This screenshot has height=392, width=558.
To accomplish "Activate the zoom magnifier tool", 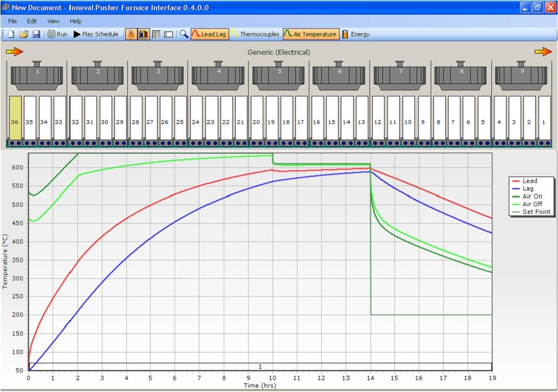I will pos(184,34).
